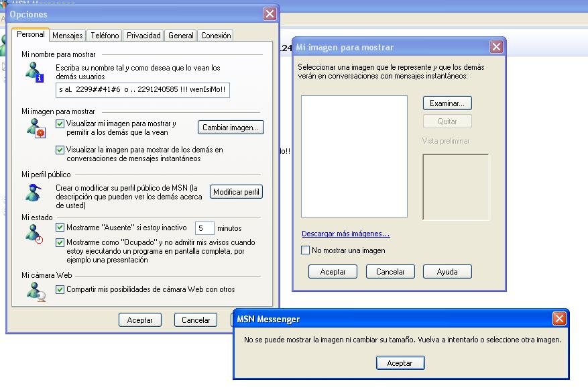Select the Mensajes tab
588x390 pixels.
[67, 35]
